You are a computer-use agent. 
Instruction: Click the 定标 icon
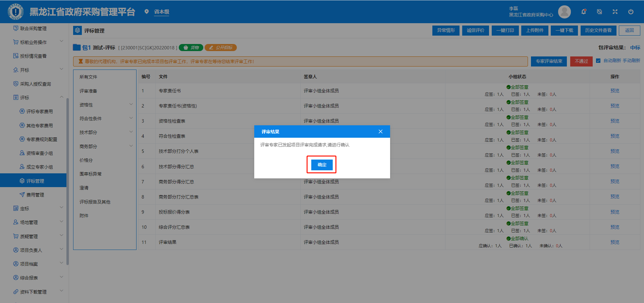(16, 208)
